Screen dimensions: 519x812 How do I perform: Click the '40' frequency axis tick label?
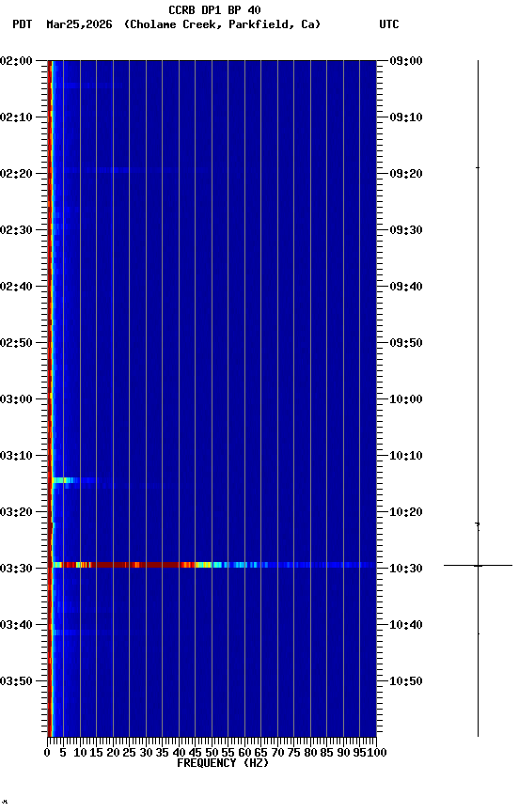pyautogui.click(x=179, y=753)
